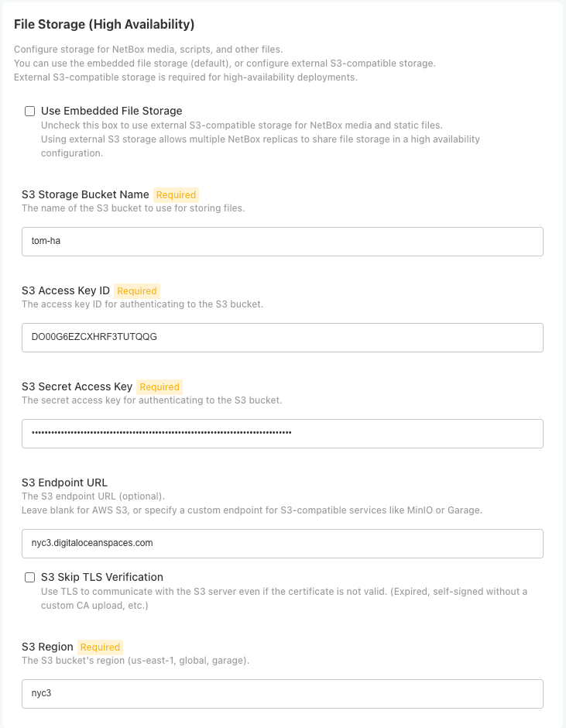The image size is (566, 728).
Task: Tick the S3 Skip TLS Verification checkbox
Action: [x=30, y=577]
